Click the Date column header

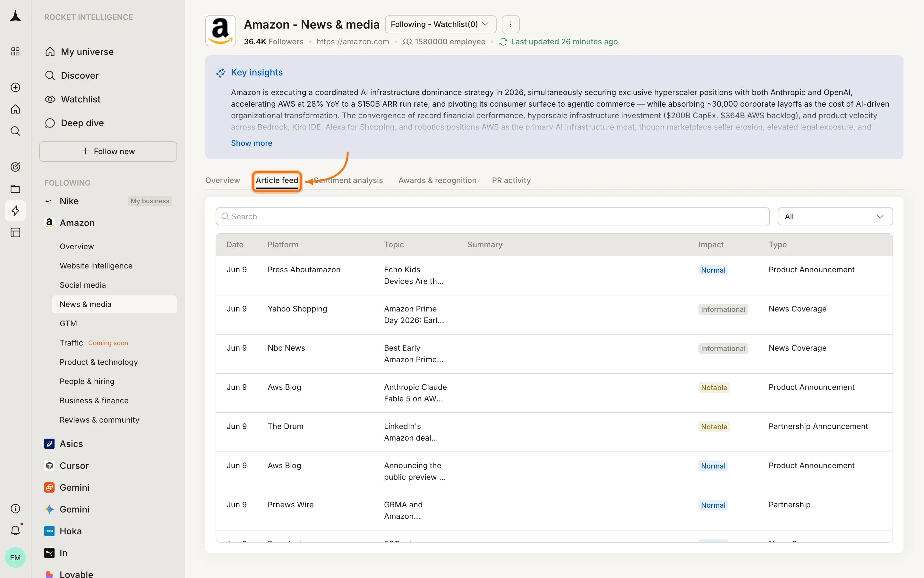pyautogui.click(x=235, y=245)
